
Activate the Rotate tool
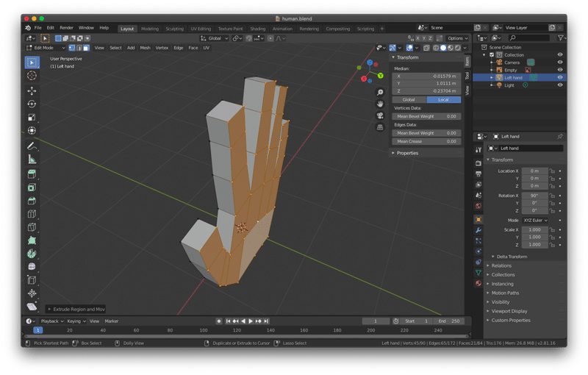pyautogui.click(x=32, y=104)
